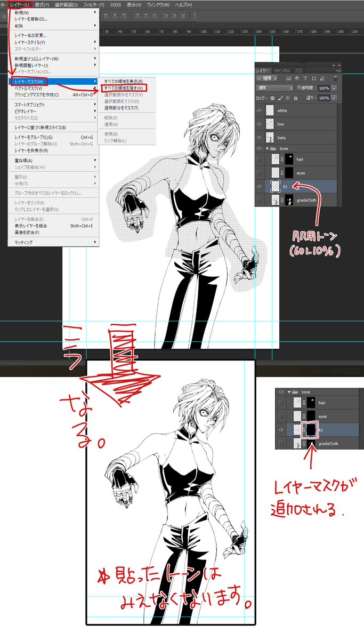
Task: Show the gradeCloth layer
Action: [259, 199]
